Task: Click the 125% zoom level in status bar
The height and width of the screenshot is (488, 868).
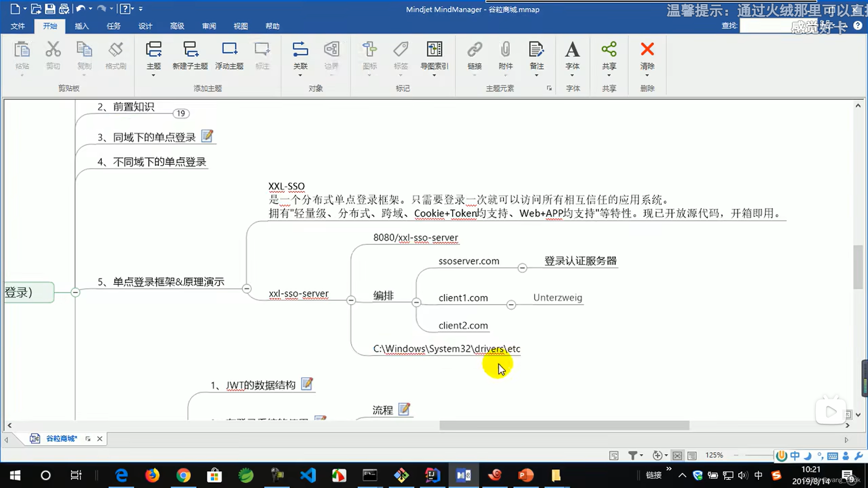Action: tap(714, 455)
